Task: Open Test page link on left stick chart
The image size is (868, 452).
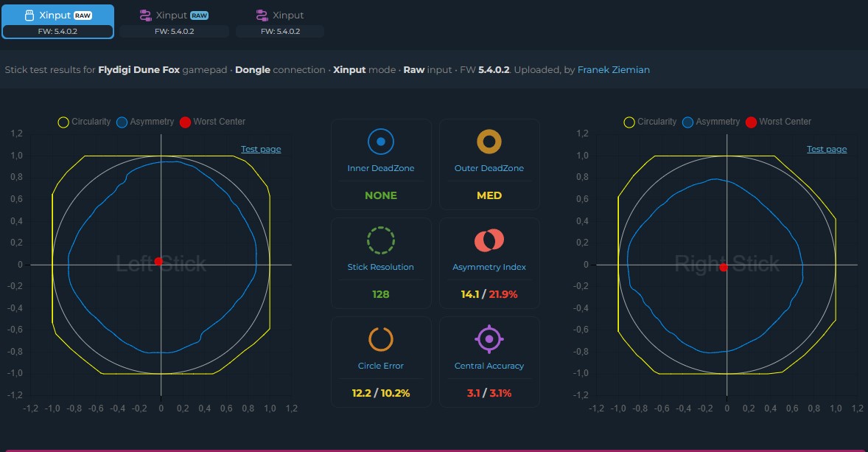Action: click(x=261, y=149)
